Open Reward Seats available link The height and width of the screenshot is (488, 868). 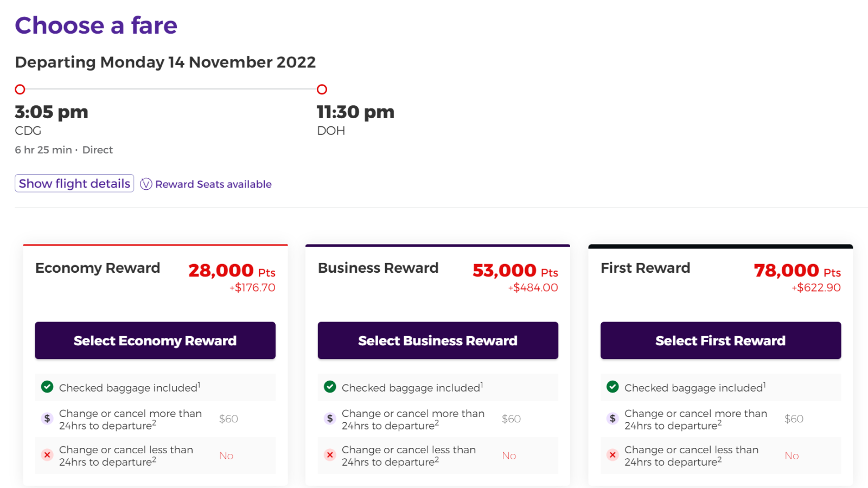[213, 184]
